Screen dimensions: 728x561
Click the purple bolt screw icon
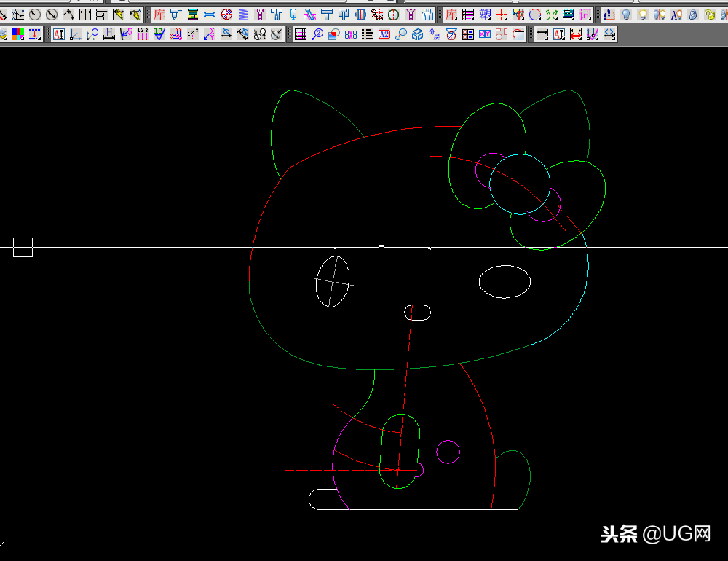tap(260, 15)
